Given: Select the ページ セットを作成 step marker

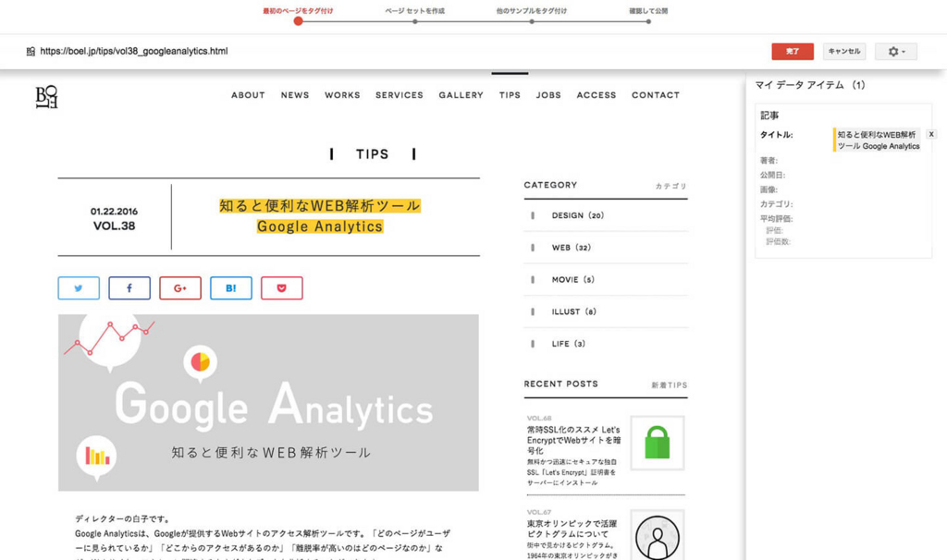Looking at the screenshot, I should pyautogui.click(x=415, y=22).
